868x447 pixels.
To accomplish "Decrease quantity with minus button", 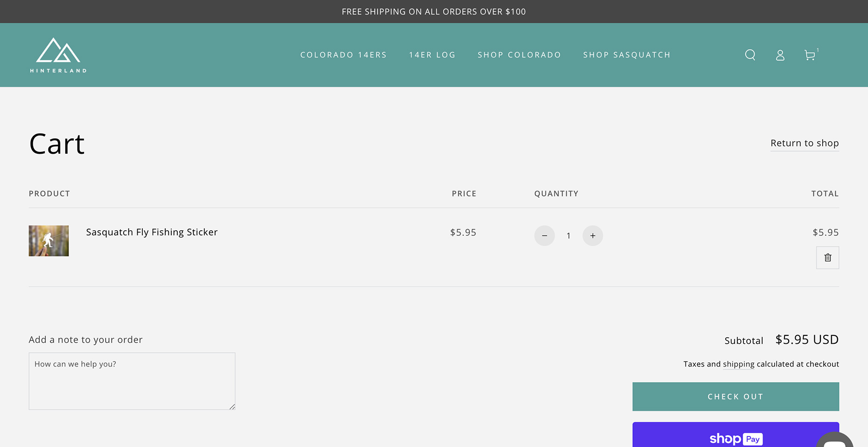I will 544,235.
